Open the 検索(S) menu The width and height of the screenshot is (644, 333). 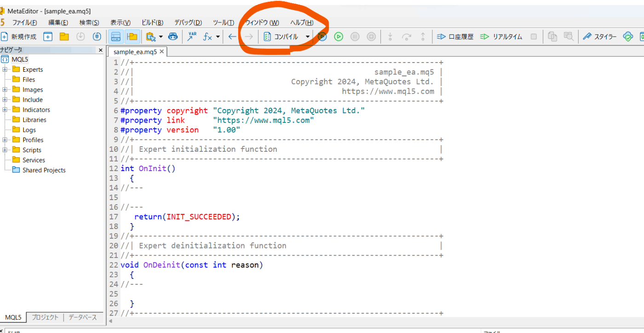tap(89, 23)
